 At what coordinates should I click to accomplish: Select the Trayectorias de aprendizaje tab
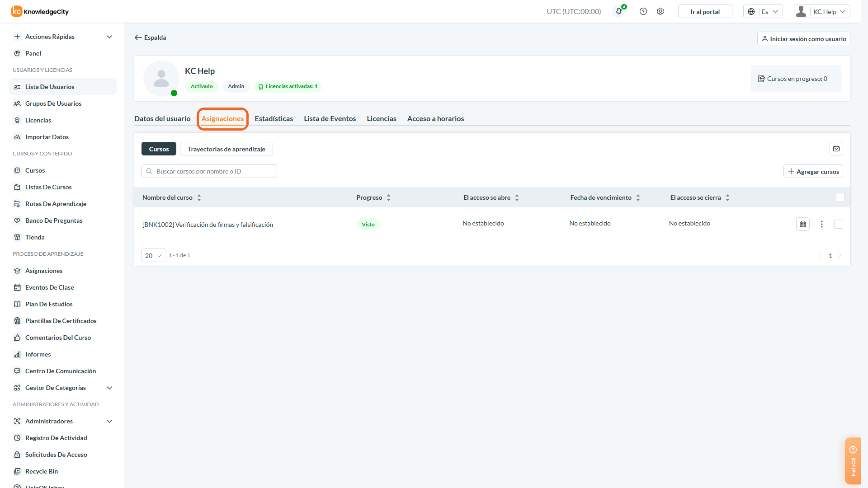click(226, 149)
